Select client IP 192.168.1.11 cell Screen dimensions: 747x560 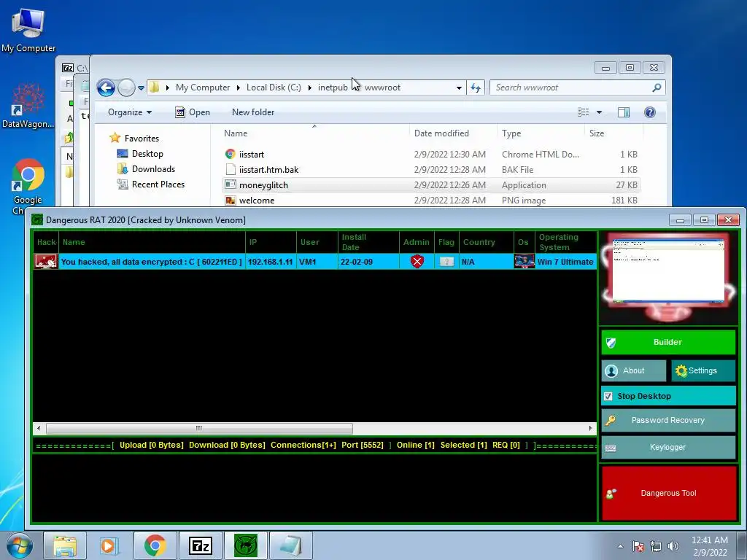(270, 262)
